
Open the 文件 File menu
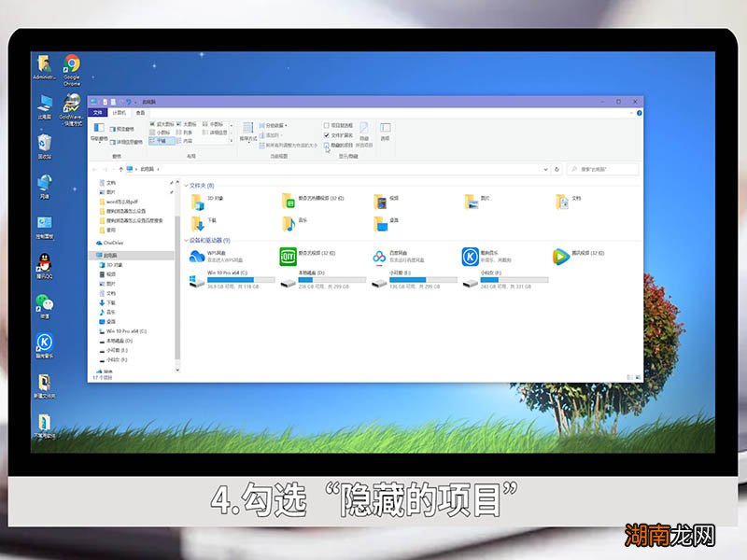coord(95,111)
